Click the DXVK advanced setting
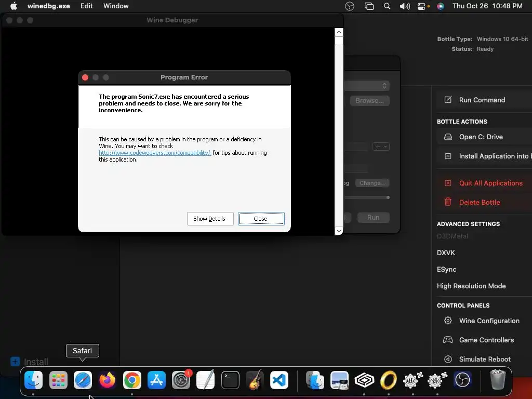This screenshot has width=532, height=399. pyautogui.click(x=446, y=253)
